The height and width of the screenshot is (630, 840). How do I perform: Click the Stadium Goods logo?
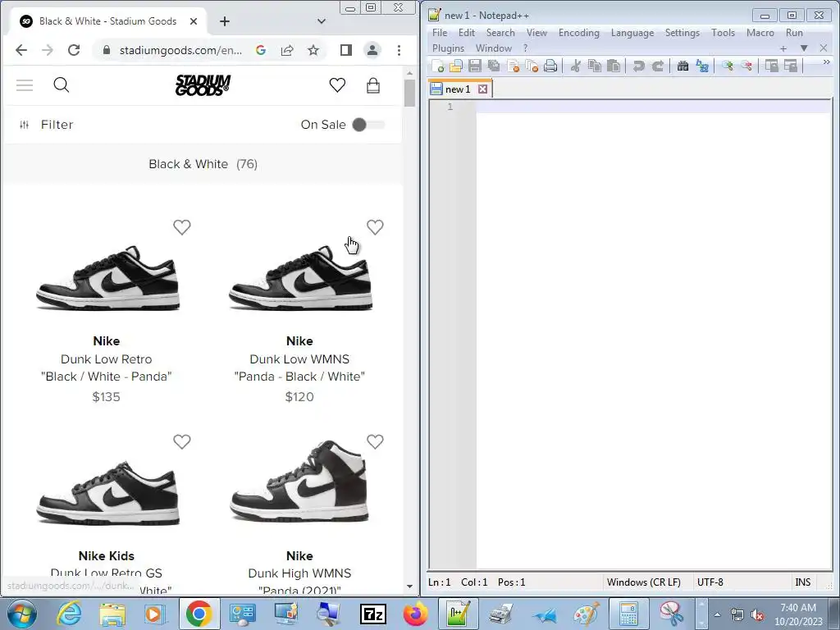click(203, 85)
